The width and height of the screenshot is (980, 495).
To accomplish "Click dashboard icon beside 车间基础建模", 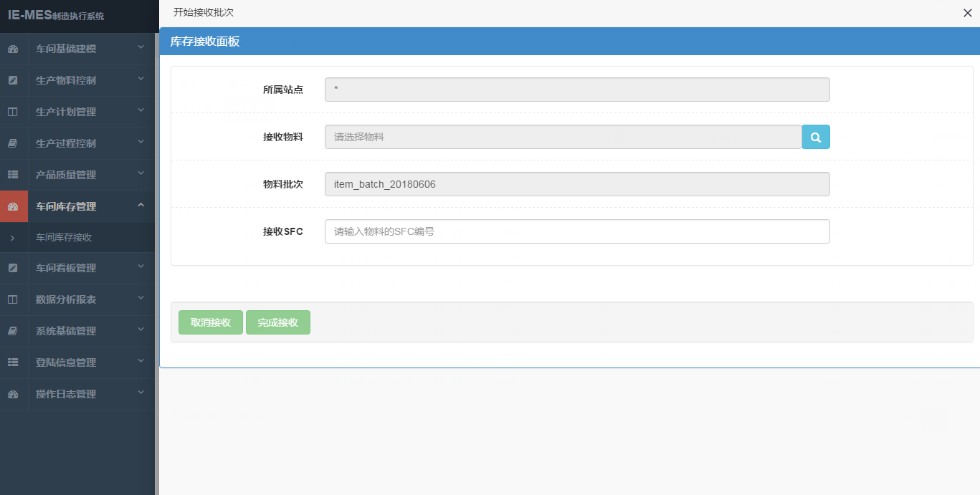I will [x=13, y=49].
